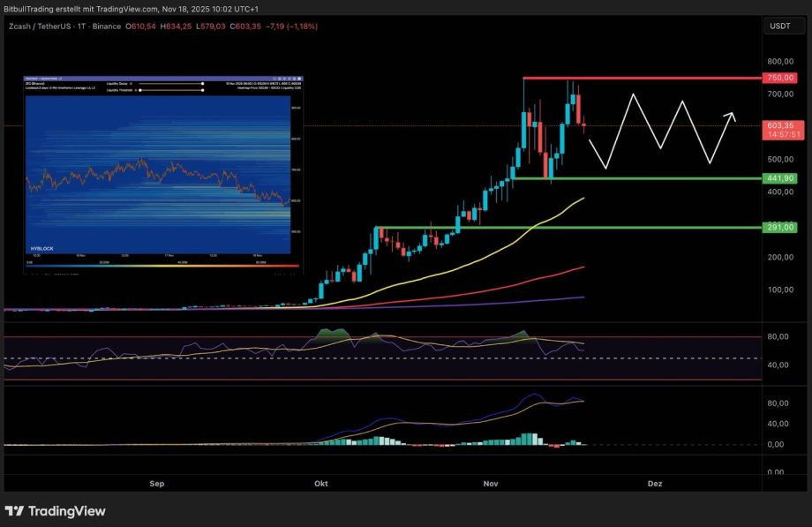Click the 603,35 current price countdown label
Screen dimensions: 812x527
tap(784, 130)
